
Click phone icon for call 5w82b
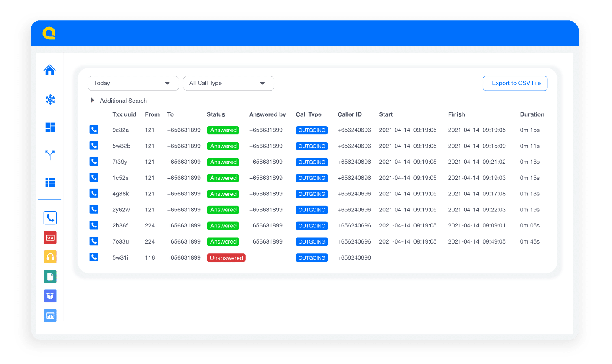(x=94, y=146)
